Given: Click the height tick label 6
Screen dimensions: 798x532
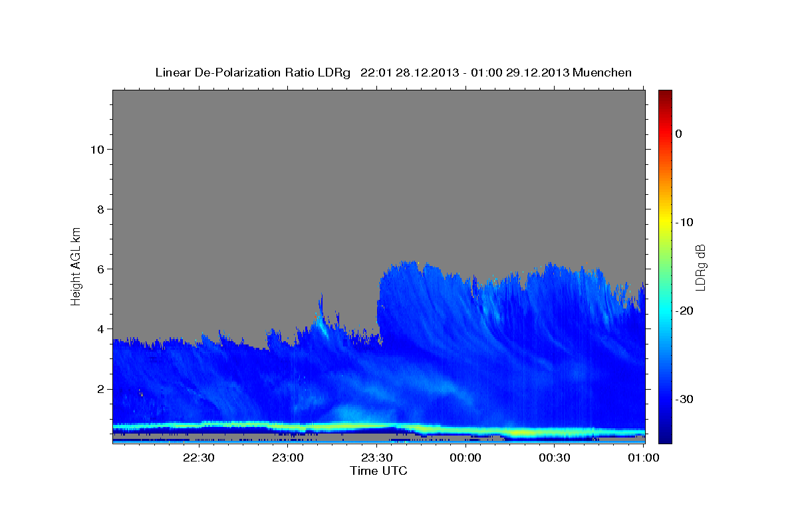Looking at the screenshot, I should coord(100,269).
